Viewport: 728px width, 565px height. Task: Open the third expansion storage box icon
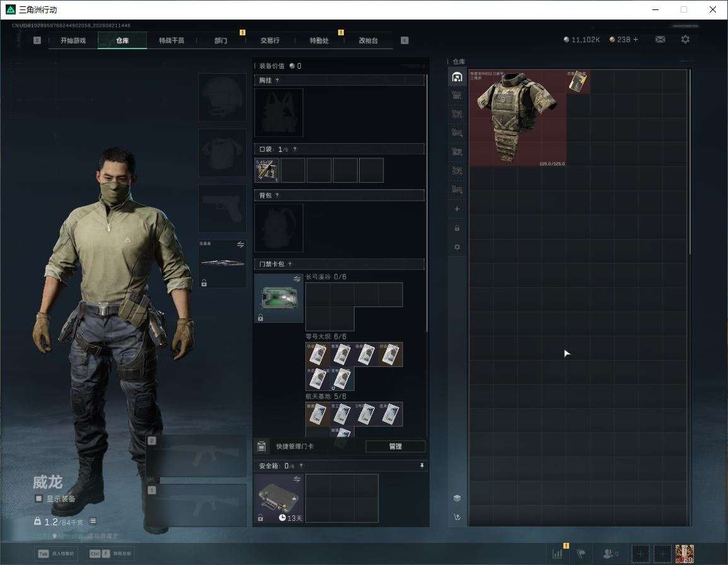point(457,133)
